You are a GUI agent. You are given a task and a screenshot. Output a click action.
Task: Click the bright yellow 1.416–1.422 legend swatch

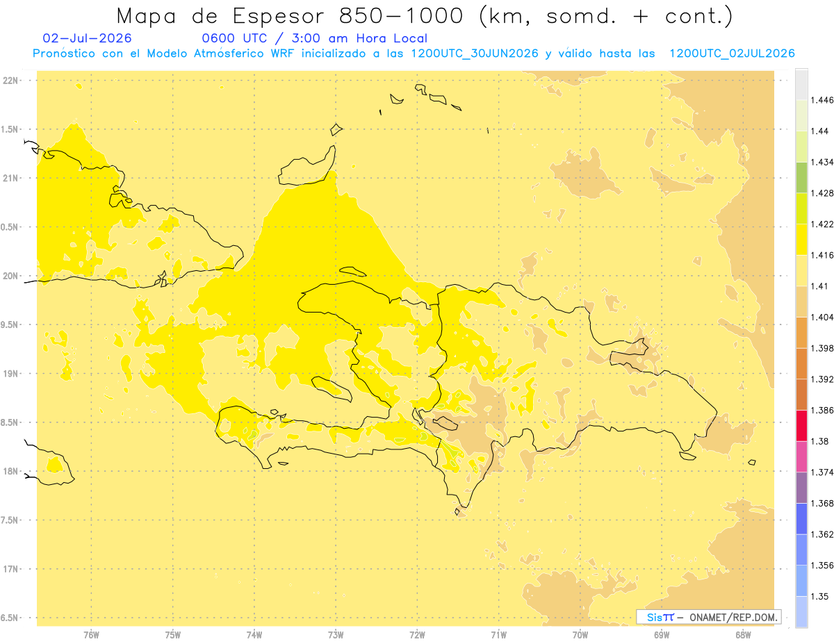[801, 240]
